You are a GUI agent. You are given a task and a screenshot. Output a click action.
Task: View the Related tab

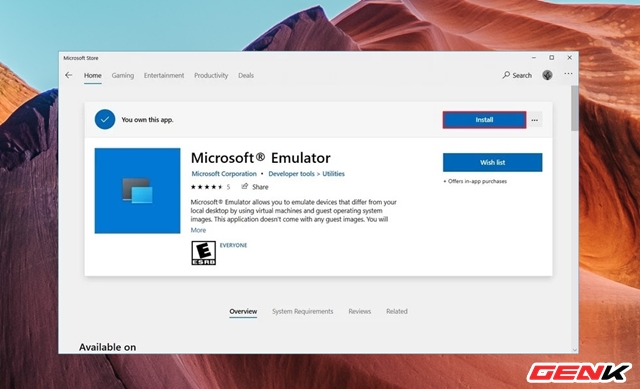397,311
